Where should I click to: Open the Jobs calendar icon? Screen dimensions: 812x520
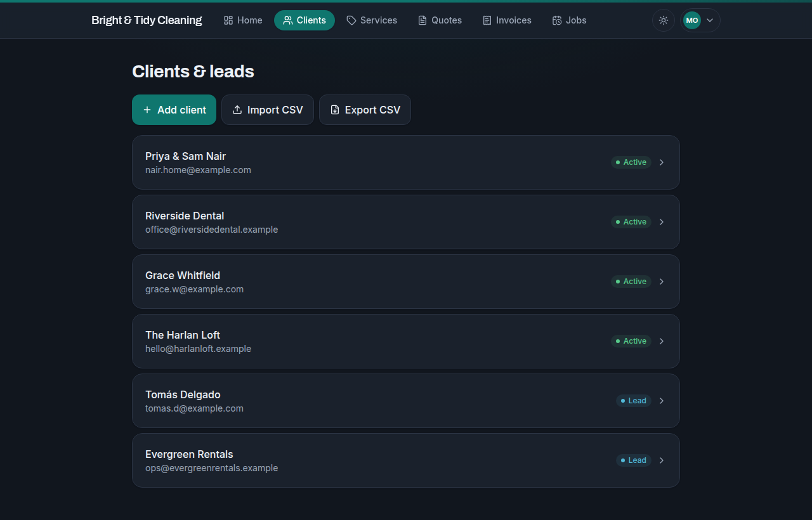pos(557,20)
